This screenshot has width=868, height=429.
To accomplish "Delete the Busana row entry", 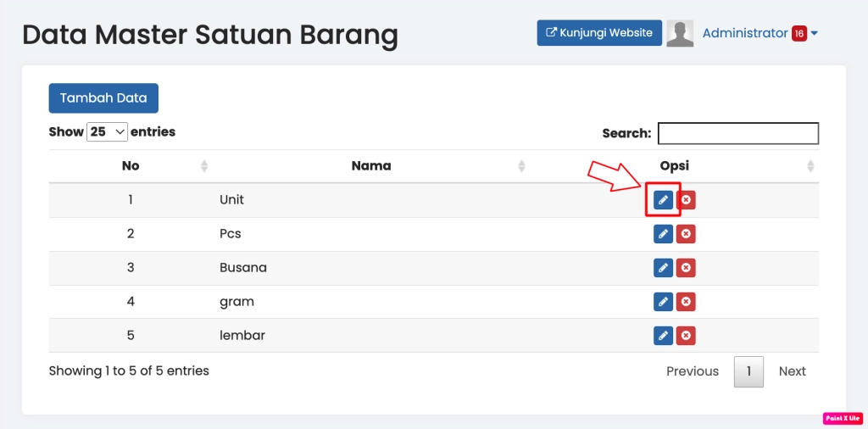I will coord(686,268).
